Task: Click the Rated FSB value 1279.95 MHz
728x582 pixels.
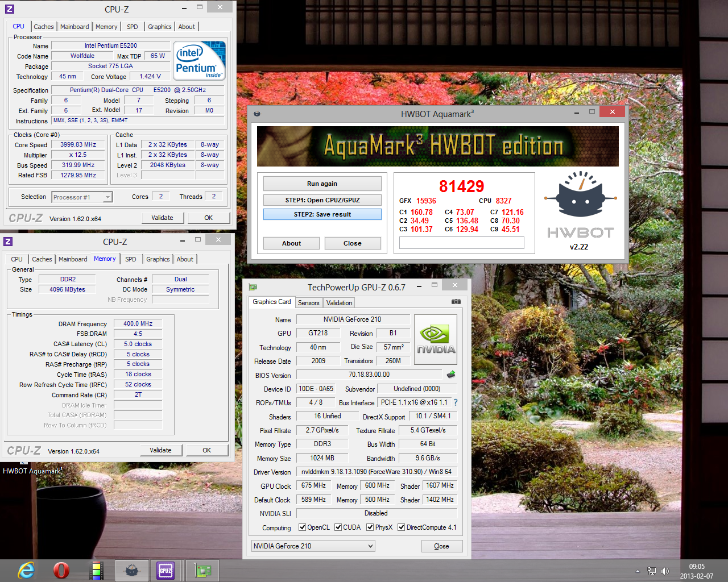Action: coord(78,175)
